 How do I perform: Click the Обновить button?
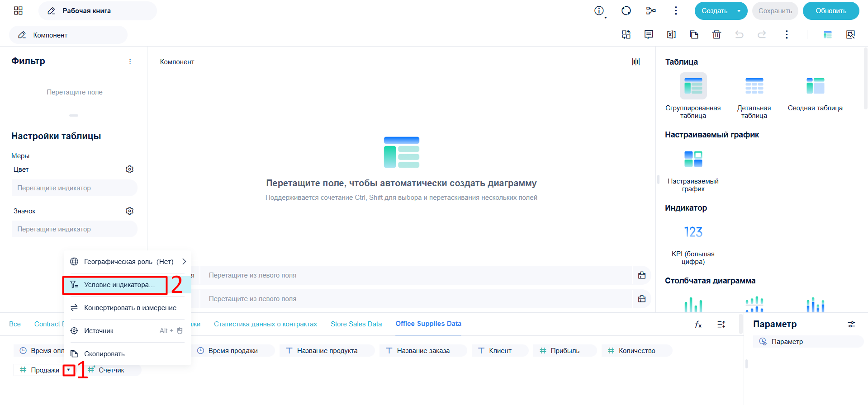(831, 11)
